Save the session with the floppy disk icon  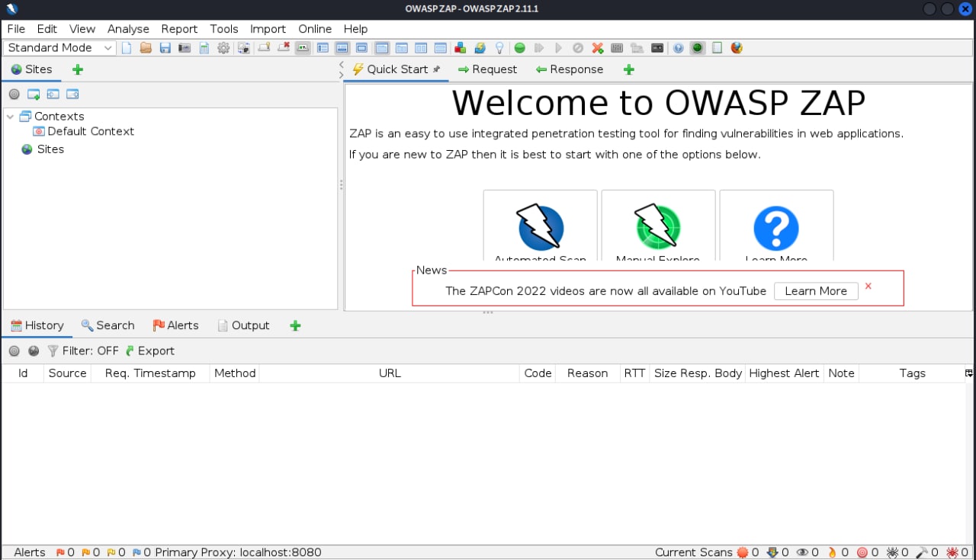click(165, 48)
